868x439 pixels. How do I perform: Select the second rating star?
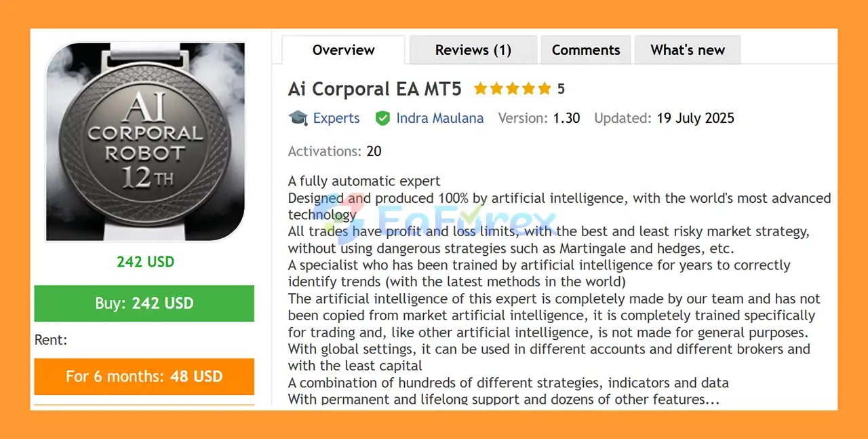[496, 89]
